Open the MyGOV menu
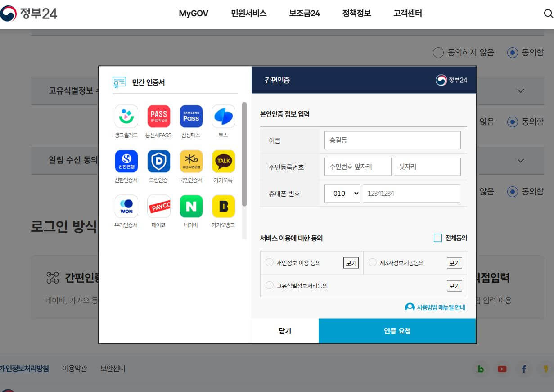Screen dimensions: 554x392 pyautogui.click(x=194, y=14)
